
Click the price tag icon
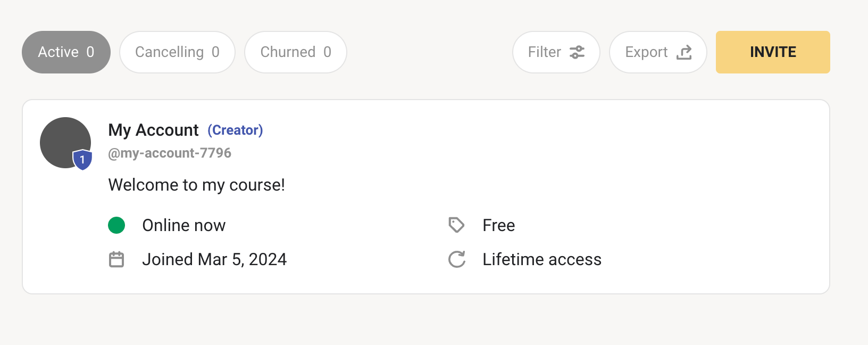pyautogui.click(x=456, y=225)
